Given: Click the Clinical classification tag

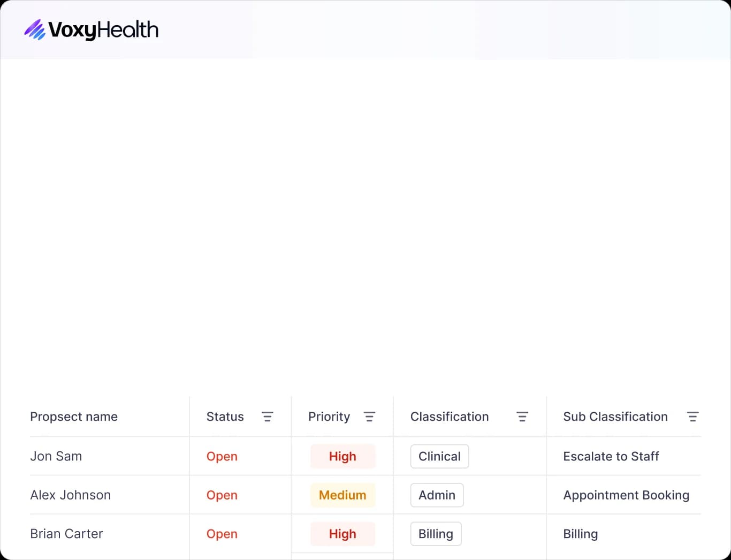Looking at the screenshot, I should pos(439,457).
